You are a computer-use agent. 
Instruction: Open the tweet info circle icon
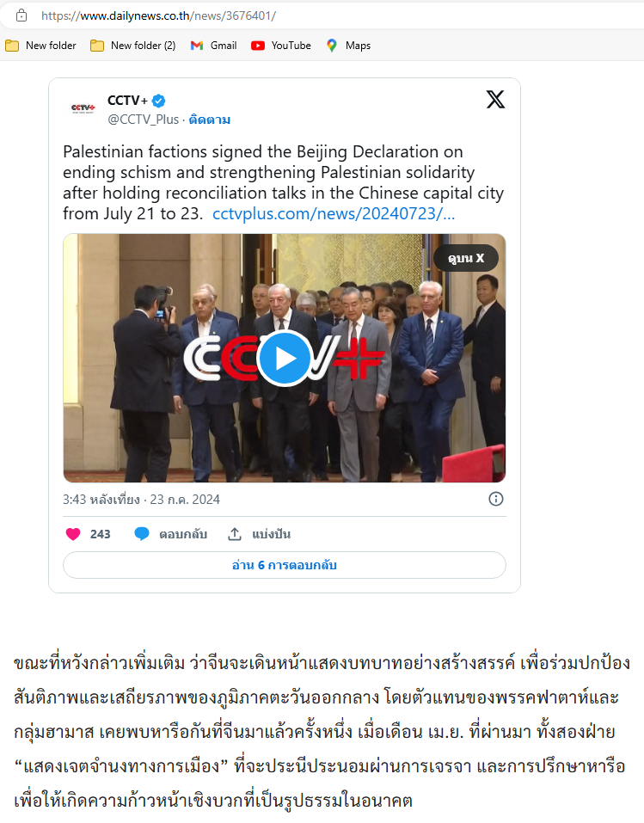pyautogui.click(x=496, y=499)
